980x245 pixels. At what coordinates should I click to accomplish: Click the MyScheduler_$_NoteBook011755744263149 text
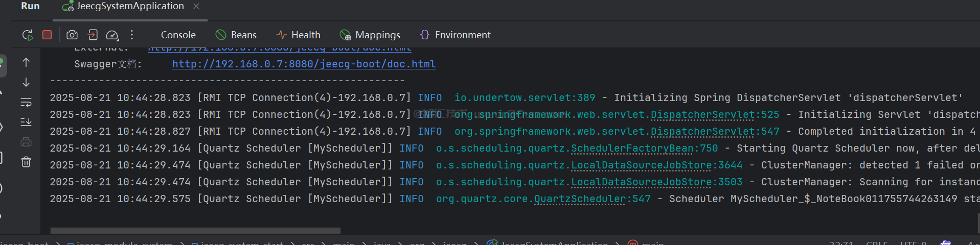(x=844, y=199)
